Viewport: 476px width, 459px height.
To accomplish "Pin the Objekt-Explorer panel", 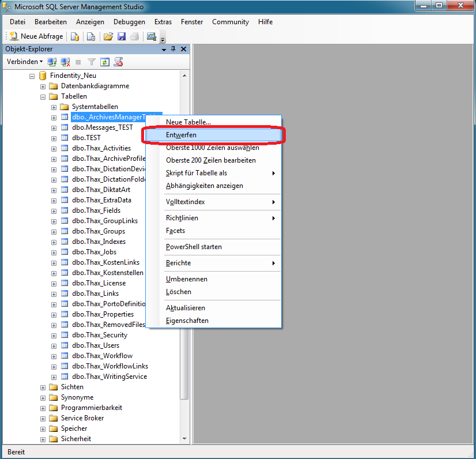I will [x=173, y=49].
